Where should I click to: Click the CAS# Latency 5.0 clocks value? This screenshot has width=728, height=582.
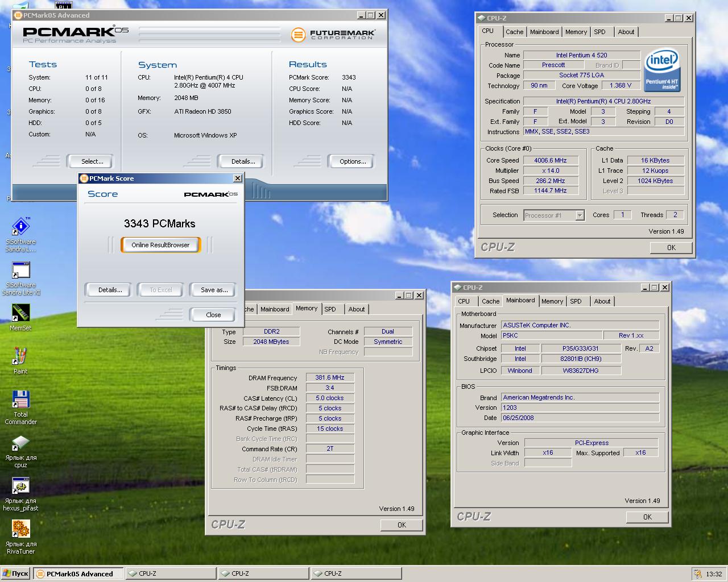pos(330,398)
